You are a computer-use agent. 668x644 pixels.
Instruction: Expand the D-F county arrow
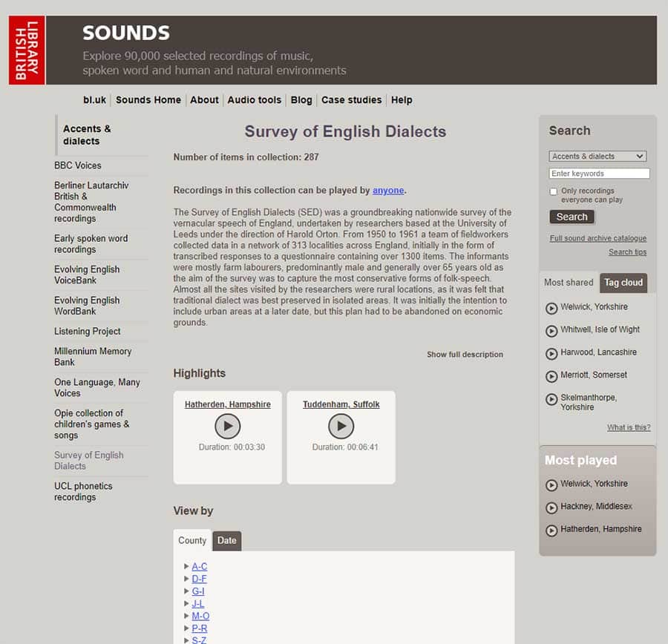point(186,579)
